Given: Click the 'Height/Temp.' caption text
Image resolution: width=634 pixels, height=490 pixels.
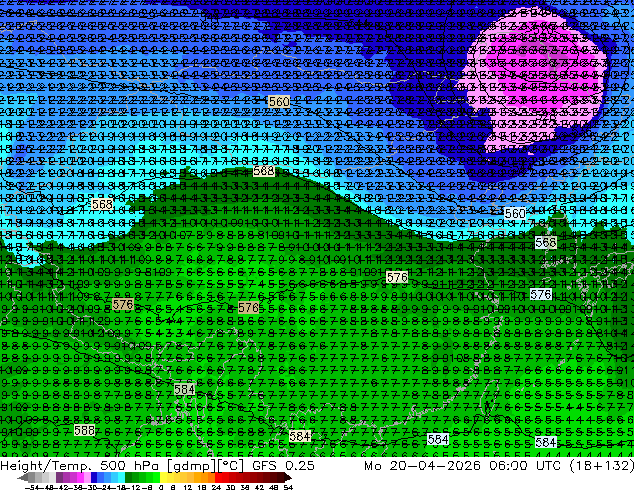Looking at the screenshot, I should pyautogui.click(x=46, y=465).
